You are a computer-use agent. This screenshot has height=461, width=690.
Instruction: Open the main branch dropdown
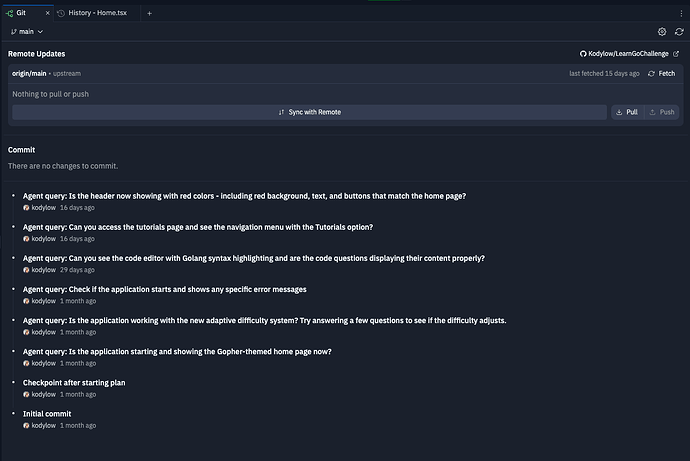pyautogui.click(x=27, y=32)
